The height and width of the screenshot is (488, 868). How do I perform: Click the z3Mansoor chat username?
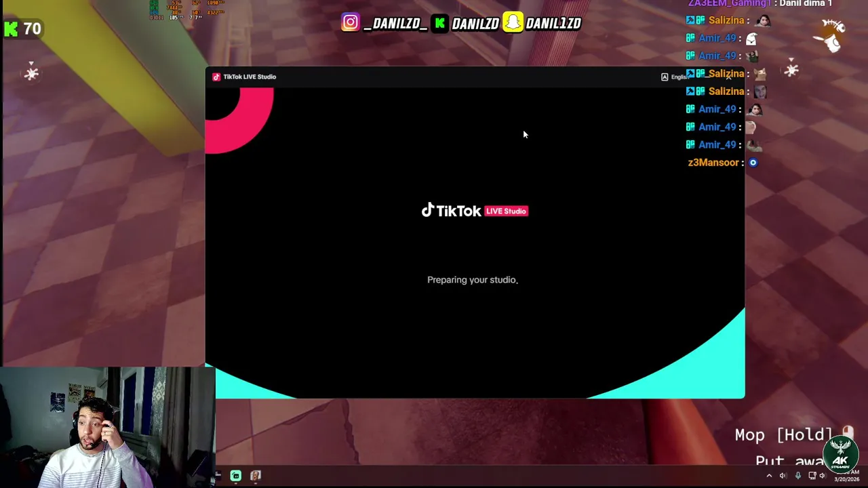tap(713, 163)
